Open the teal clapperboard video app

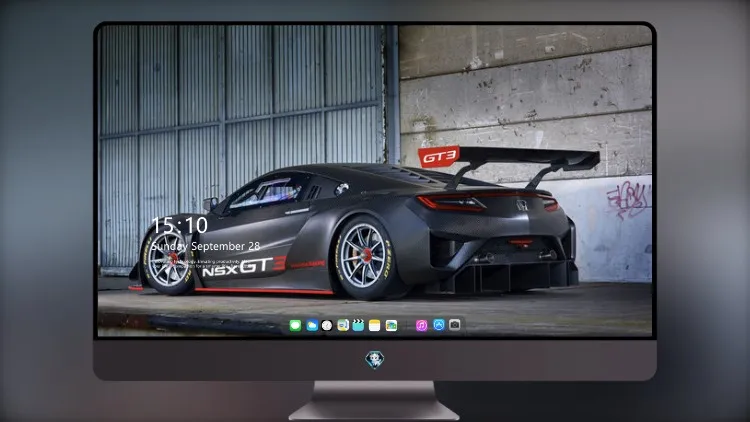pyautogui.click(x=358, y=325)
